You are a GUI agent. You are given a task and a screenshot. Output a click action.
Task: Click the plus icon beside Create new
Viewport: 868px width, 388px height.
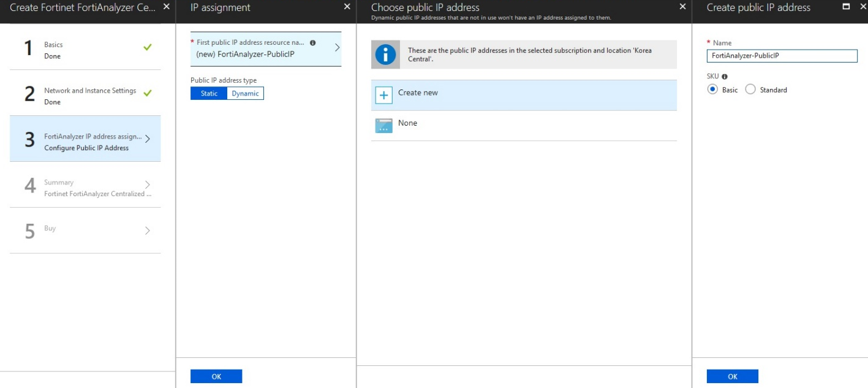383,95
